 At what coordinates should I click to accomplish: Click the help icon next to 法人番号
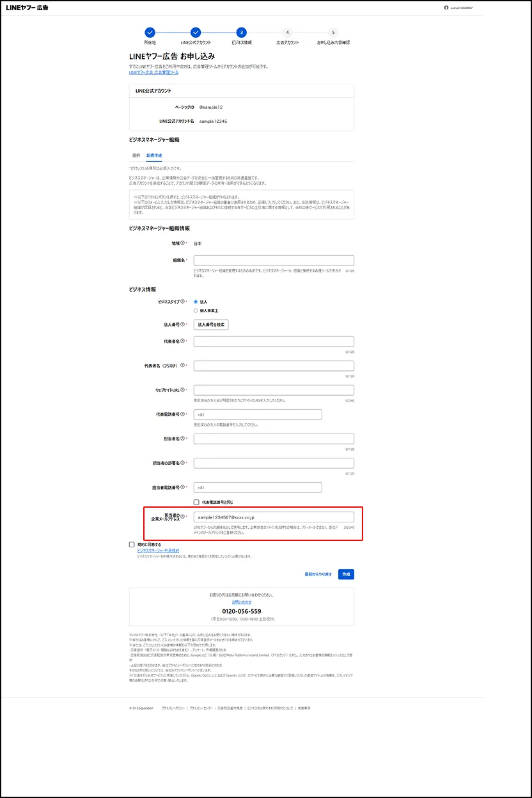(183, 325)
